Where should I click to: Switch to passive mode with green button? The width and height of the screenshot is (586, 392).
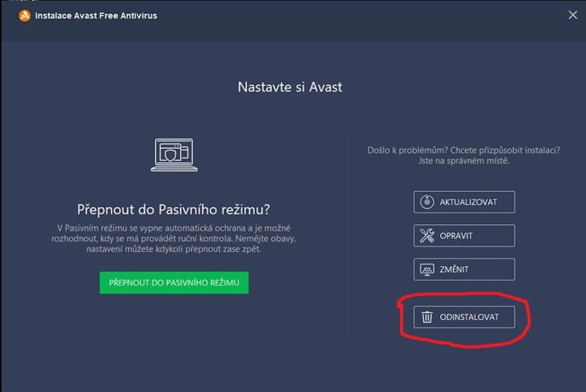click(174, 283)
